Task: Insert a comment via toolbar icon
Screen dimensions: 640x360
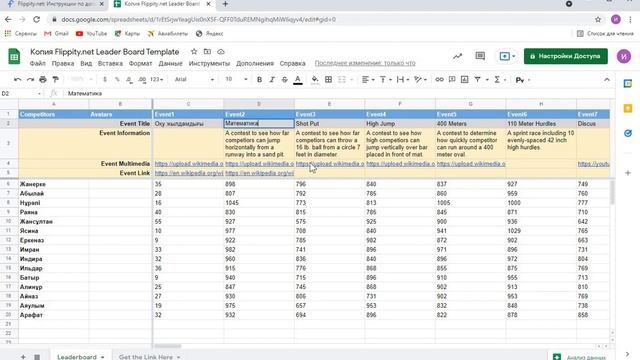Action: pyautogui.click(x=452, y=80)
